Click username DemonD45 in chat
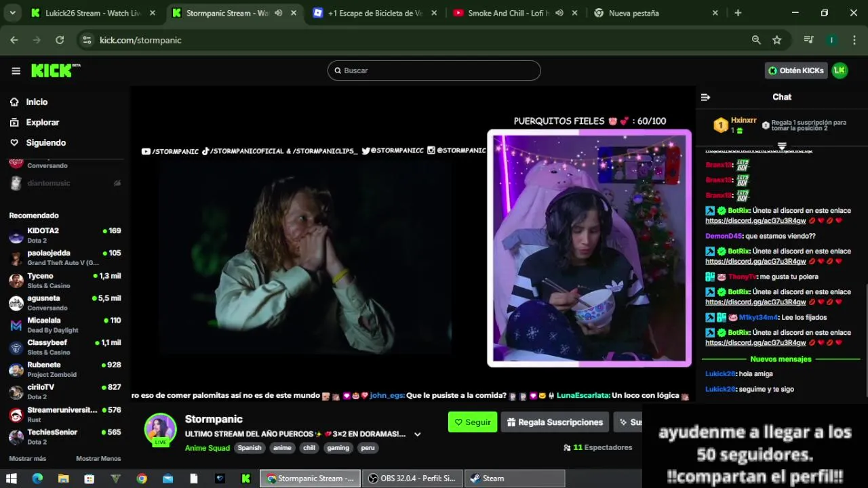The image size is (868, 488). tap(724, 236)
